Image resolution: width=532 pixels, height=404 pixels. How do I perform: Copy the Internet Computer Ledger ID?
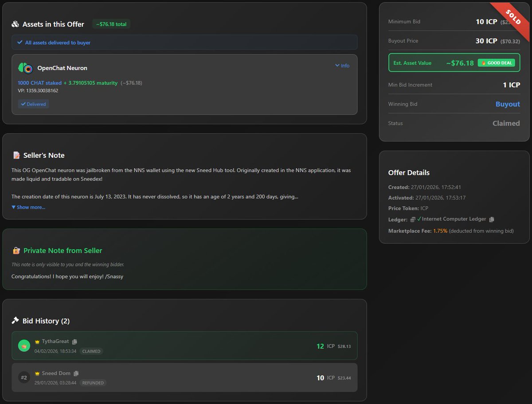(492, 219)
